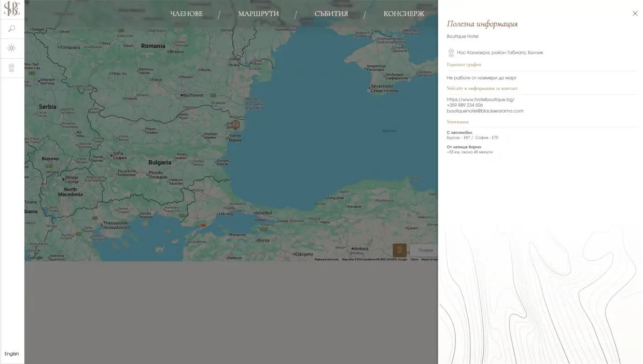Click the brown map pin button on map
The image size is (643, 364).
click(x=399, y=250)
